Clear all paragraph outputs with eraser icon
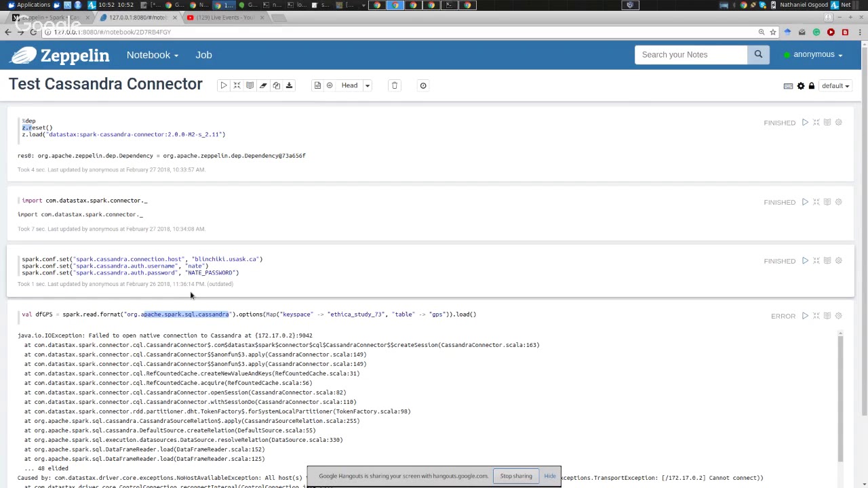The image size is (868, 488). (x=263, y=85)
